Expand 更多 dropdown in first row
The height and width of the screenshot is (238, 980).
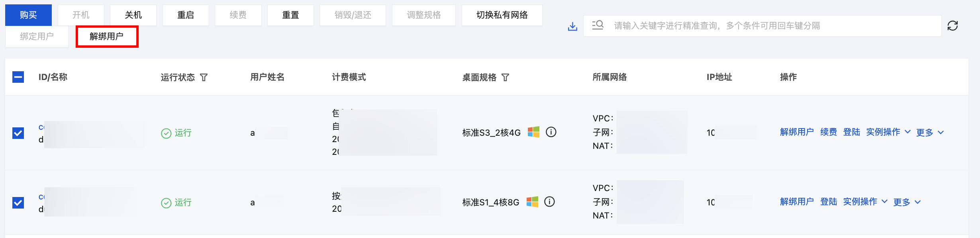click(930, 133)
